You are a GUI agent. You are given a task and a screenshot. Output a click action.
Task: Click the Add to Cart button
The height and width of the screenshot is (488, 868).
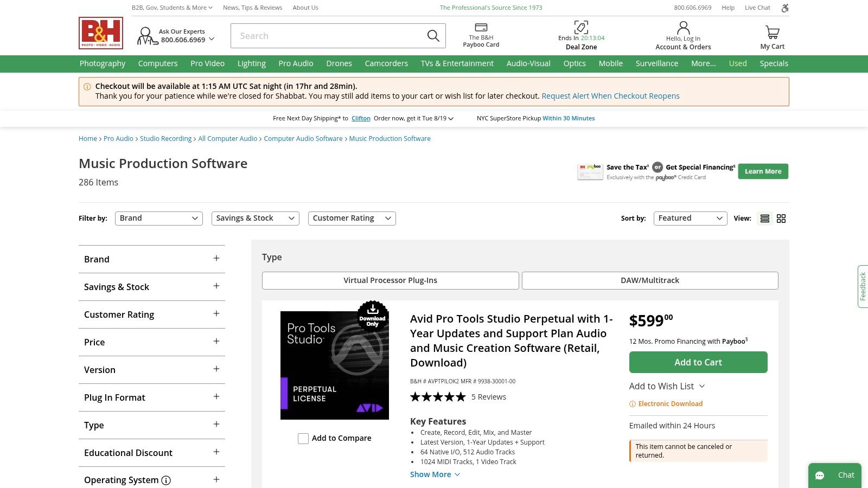pyautogui.click(x=698, y=362)
